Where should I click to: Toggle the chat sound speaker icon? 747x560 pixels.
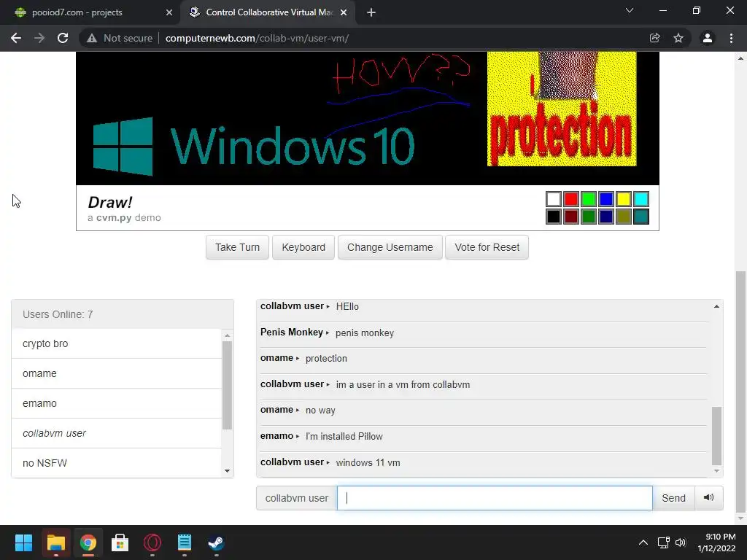(x=709, y=497)
